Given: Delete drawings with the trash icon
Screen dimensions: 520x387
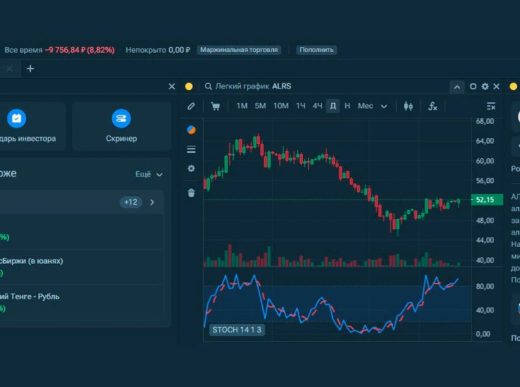Looking at the screenshot, I should pyautogui.click(x=191, y=193).
